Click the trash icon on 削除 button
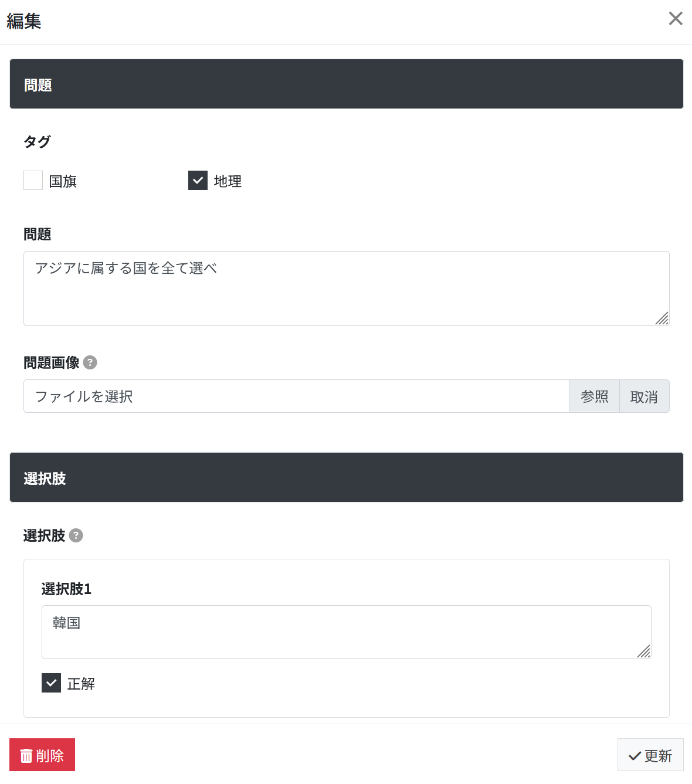The height and width of the screenshot is (784, 692). [26, 756]
